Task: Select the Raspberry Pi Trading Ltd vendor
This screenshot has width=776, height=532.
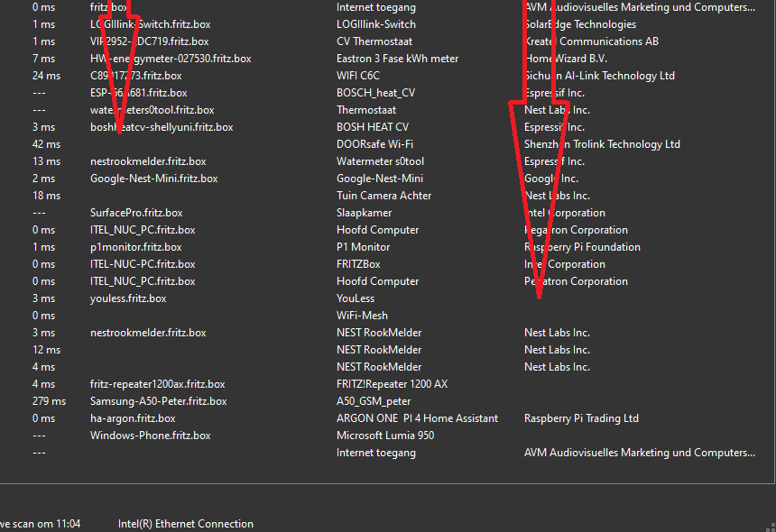Action: click(581, 418)
